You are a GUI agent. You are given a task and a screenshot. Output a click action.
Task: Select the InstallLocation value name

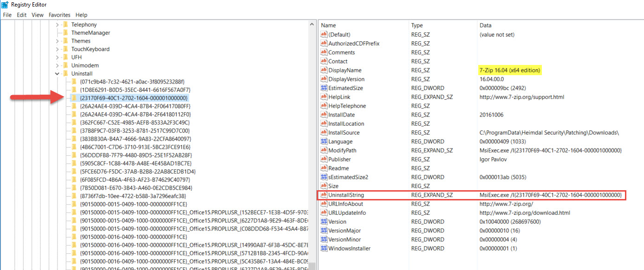[346, 124]
